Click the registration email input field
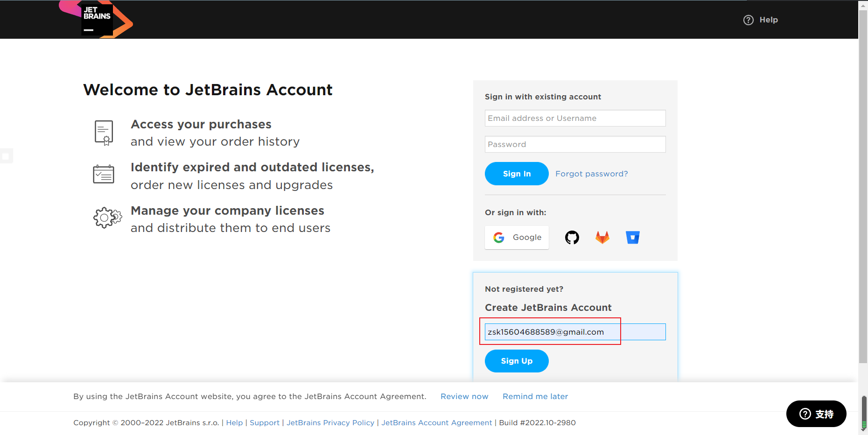The height and width of the screenshot is (435, 868). 575,332
